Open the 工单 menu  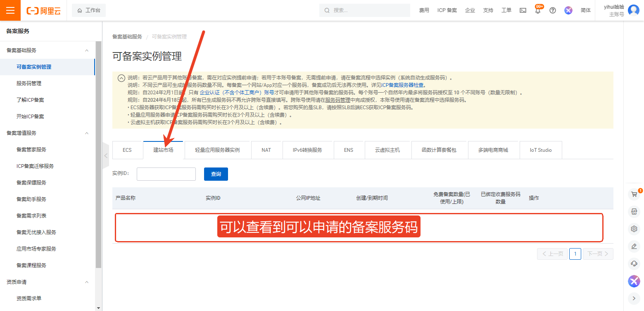(506, 10)
